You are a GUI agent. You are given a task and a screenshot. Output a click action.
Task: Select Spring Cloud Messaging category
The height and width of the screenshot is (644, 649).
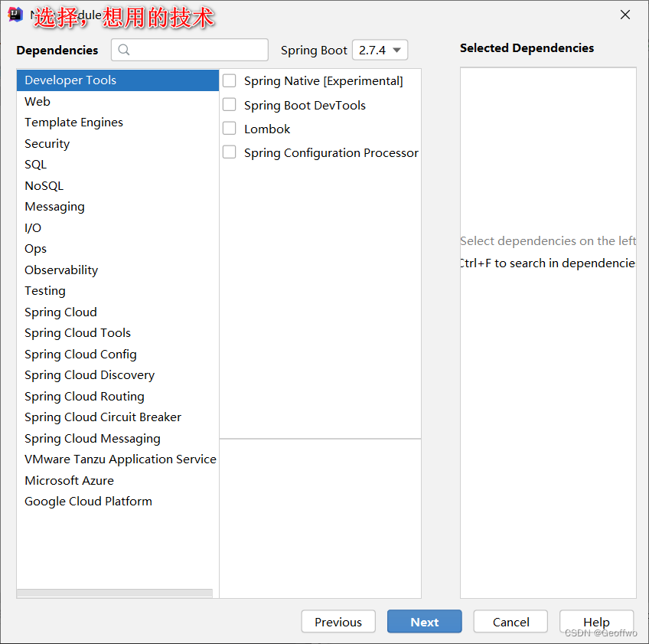click(118, 438)
